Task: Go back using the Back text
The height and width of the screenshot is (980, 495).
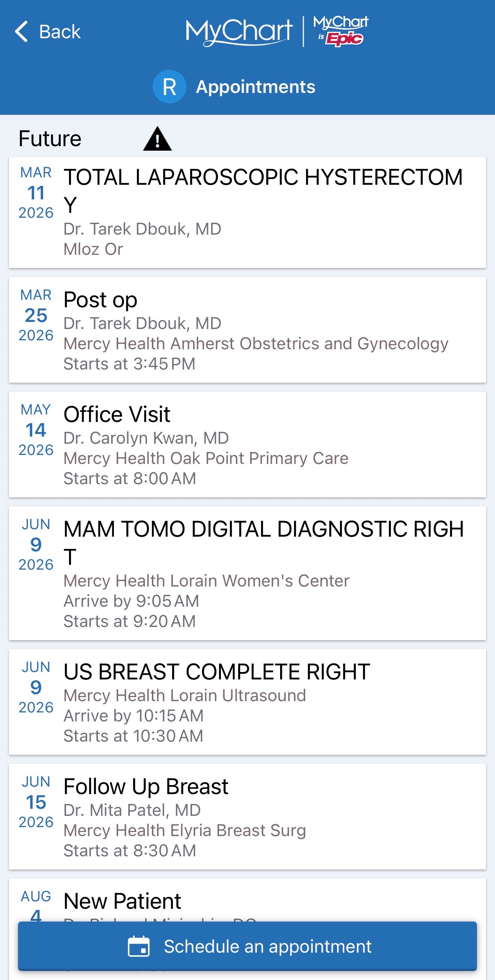Action: (60, 31)
